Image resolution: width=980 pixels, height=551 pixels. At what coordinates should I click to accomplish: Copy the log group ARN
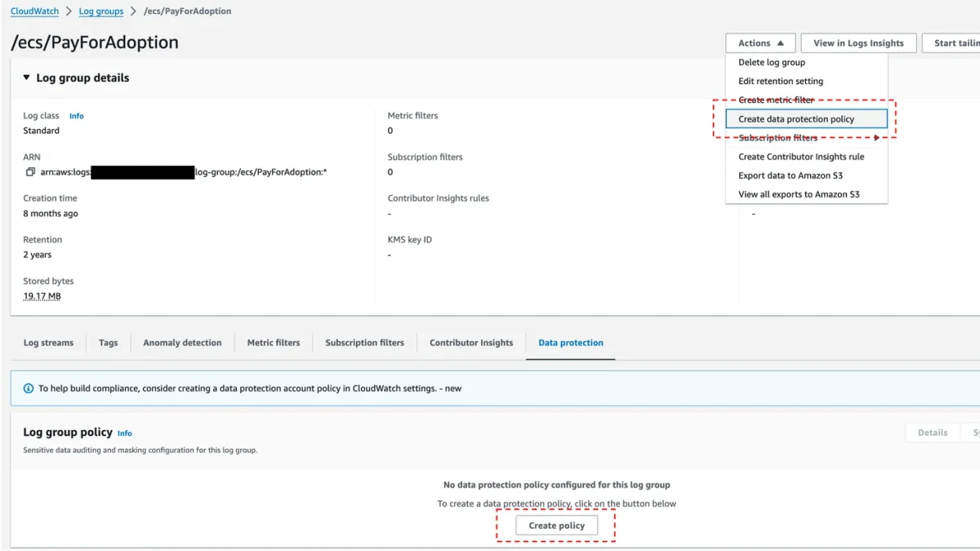30,172
